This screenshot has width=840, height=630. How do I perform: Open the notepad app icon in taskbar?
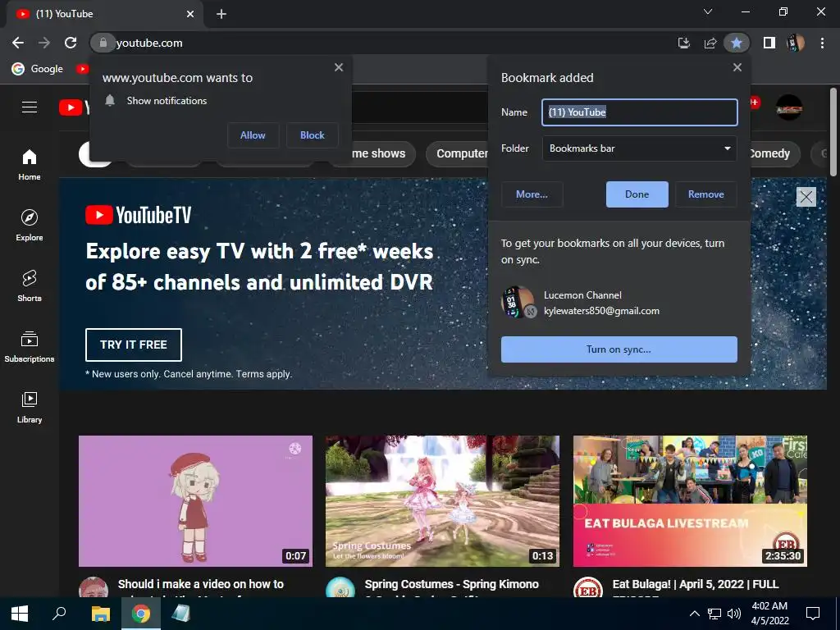click(181, 614)
